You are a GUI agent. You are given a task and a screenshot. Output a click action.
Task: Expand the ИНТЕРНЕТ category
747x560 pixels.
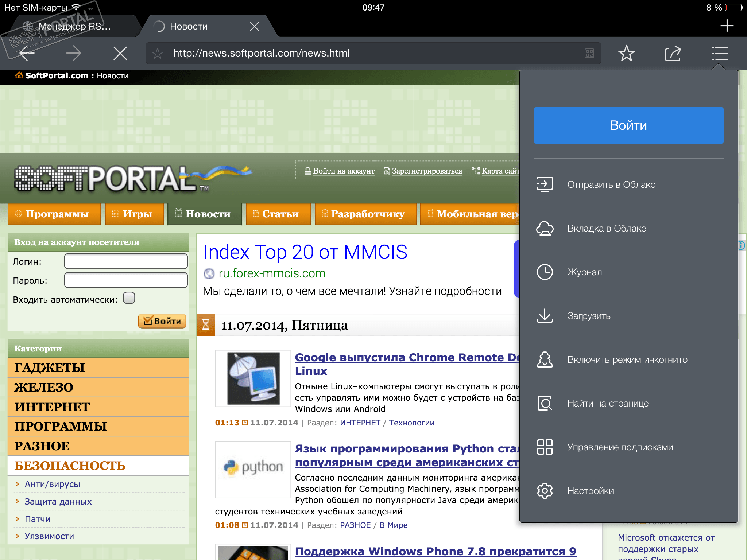[52, 407]
